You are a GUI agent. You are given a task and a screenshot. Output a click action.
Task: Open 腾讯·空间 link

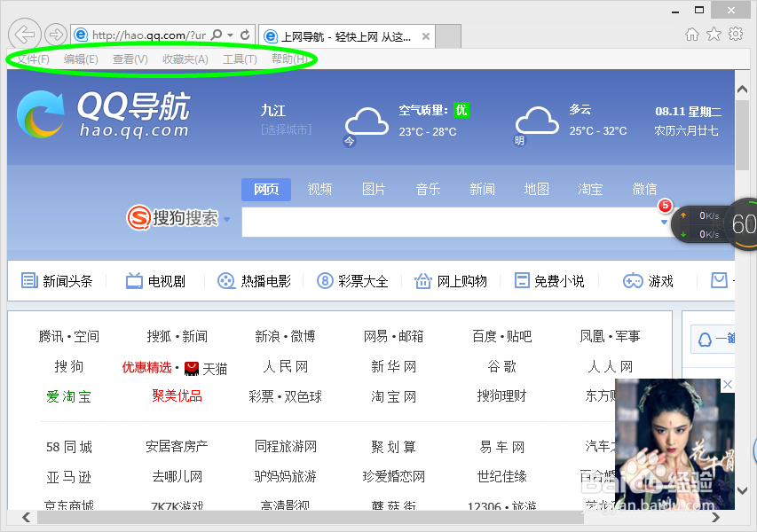[x=69, y=336]
